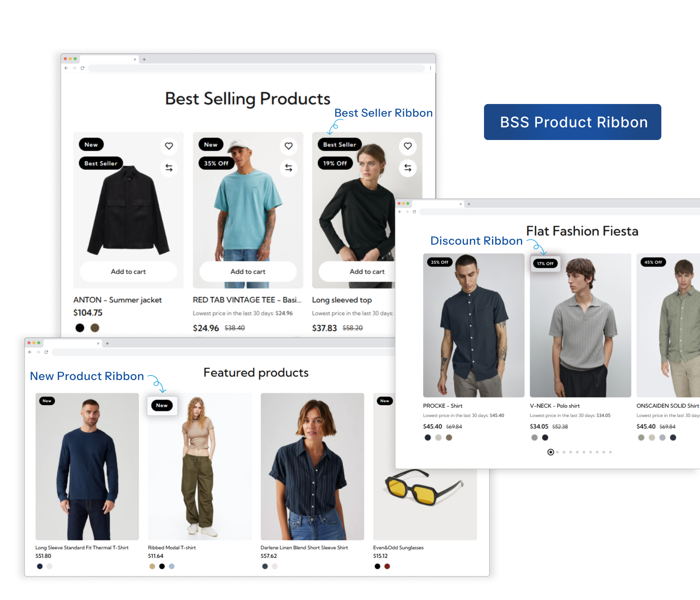Open ONSCAIDEN SOLID Shirt title link
The image size is (700, 600).
point(668,406)
